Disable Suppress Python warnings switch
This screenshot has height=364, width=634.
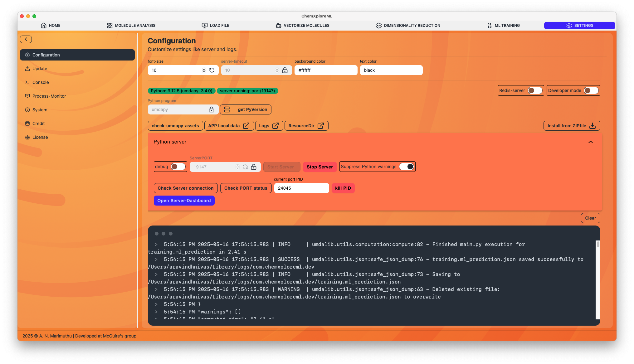[x=407, y=167]
